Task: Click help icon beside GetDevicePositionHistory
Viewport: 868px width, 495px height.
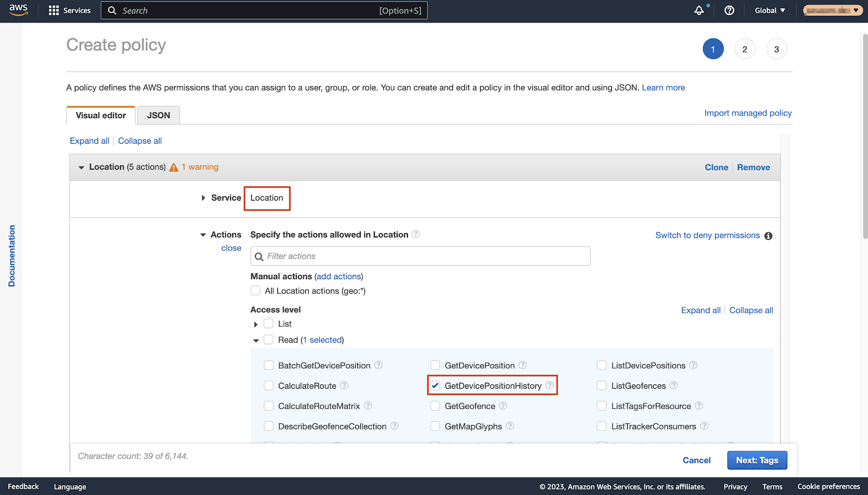Action: tap(550, 385)
